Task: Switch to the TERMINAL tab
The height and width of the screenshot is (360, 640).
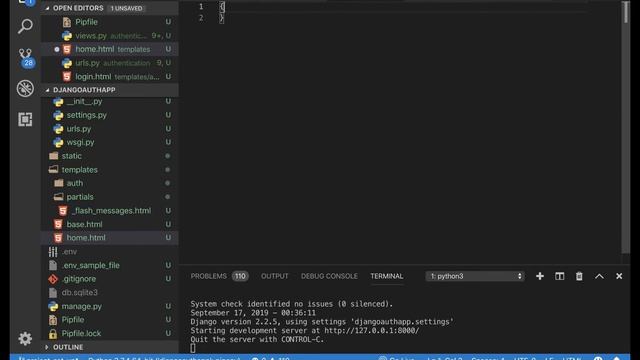Action: click(387, 276)
